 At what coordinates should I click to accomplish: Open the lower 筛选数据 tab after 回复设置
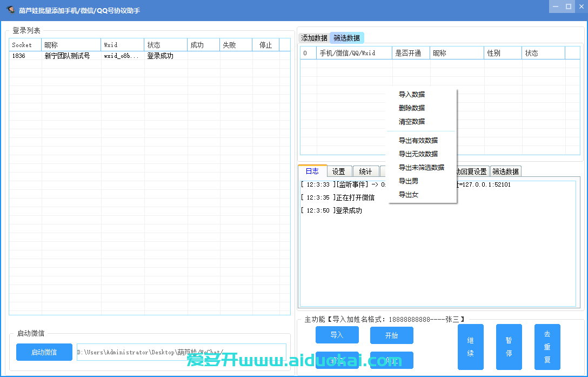pyautogui.click(x=505, y=171)
